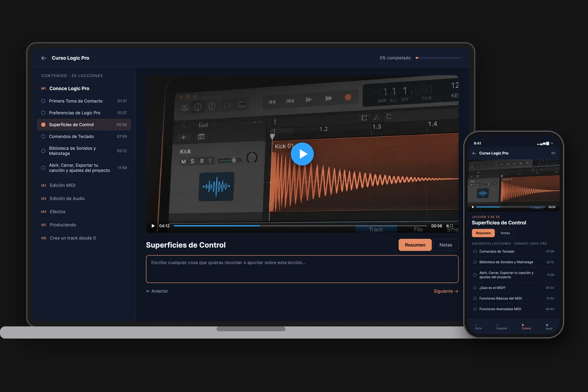Go back using the laptop's back arrow
This screenshot has height=392, width=588.
click(44, 58)
